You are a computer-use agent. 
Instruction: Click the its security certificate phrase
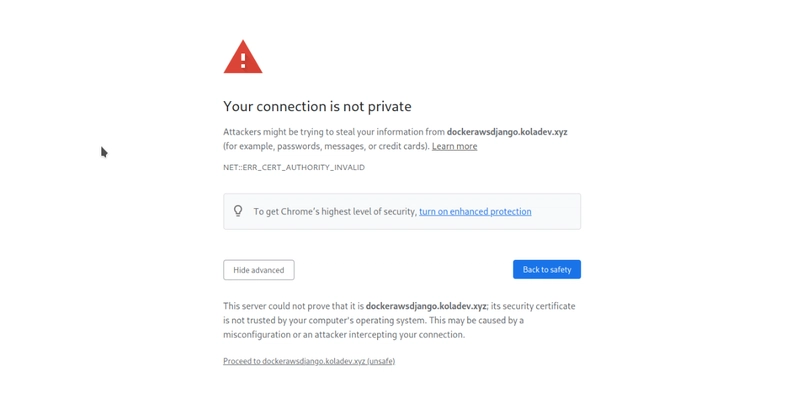(x=533, y=306)
